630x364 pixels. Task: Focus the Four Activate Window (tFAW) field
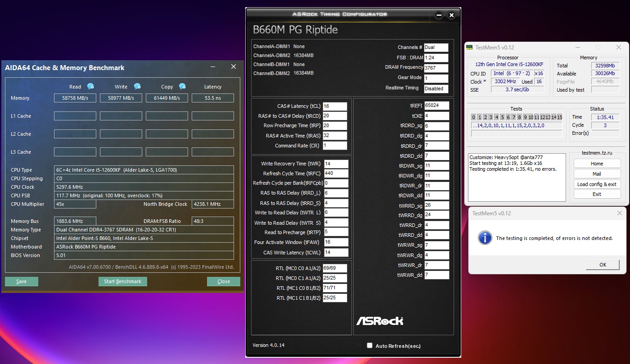coord(336,242)
